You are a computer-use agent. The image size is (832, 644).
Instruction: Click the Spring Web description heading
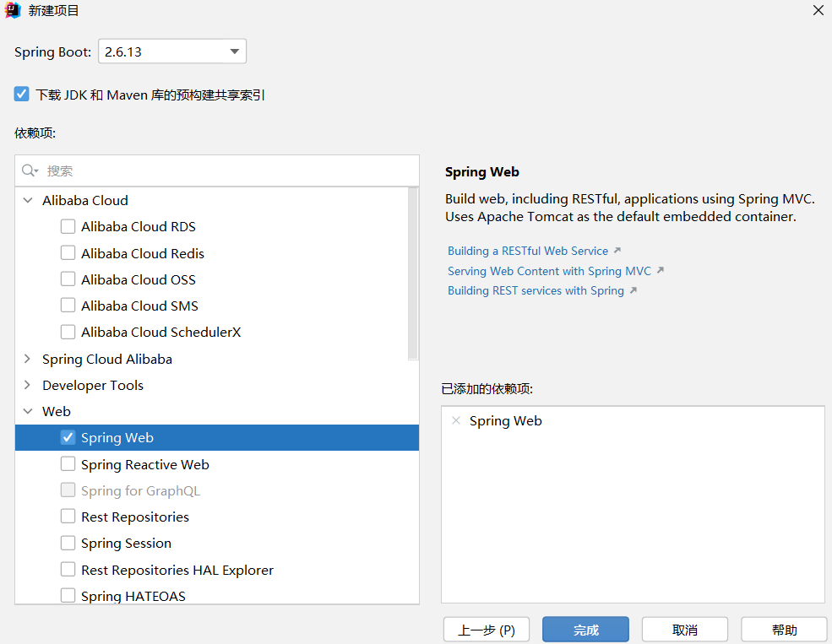tap(481, 171)
